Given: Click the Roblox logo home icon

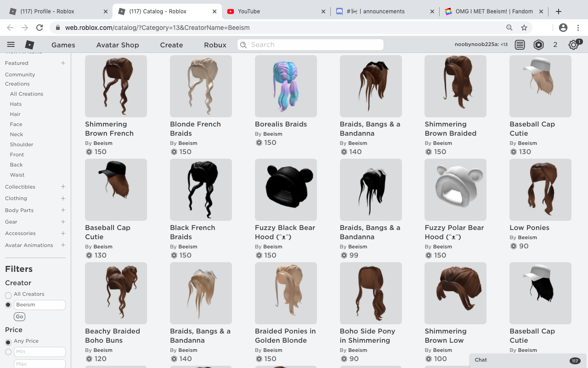Looking at the screenshot, I should pyautogui.click(x=29, y=45).
